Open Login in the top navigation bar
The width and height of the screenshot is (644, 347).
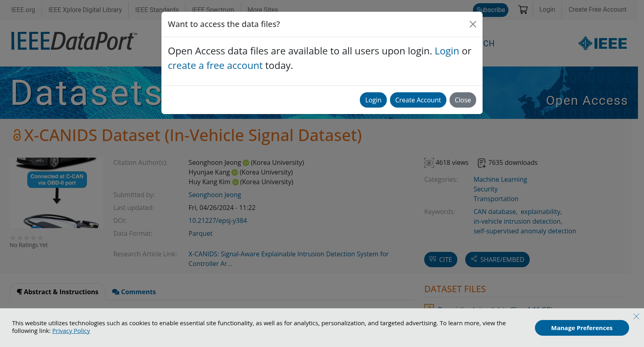pyautogui.click(x=547, y=10)
